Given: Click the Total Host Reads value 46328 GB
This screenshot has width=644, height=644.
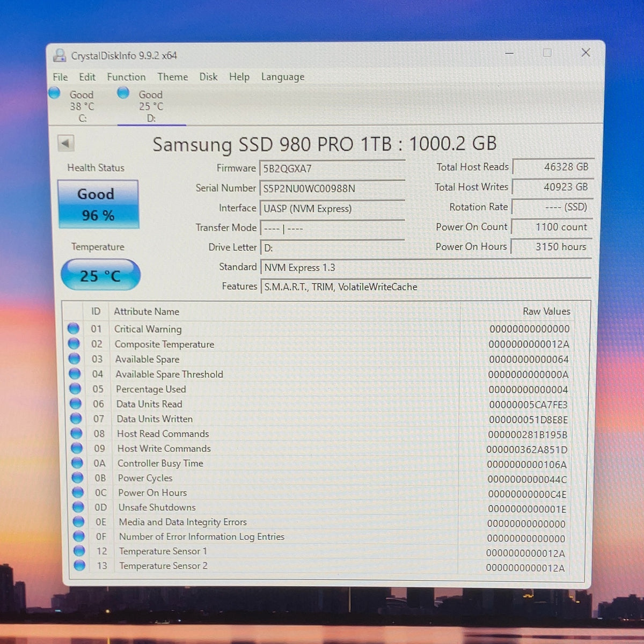Looking at the screenshot, I should [x=552, y=167].
